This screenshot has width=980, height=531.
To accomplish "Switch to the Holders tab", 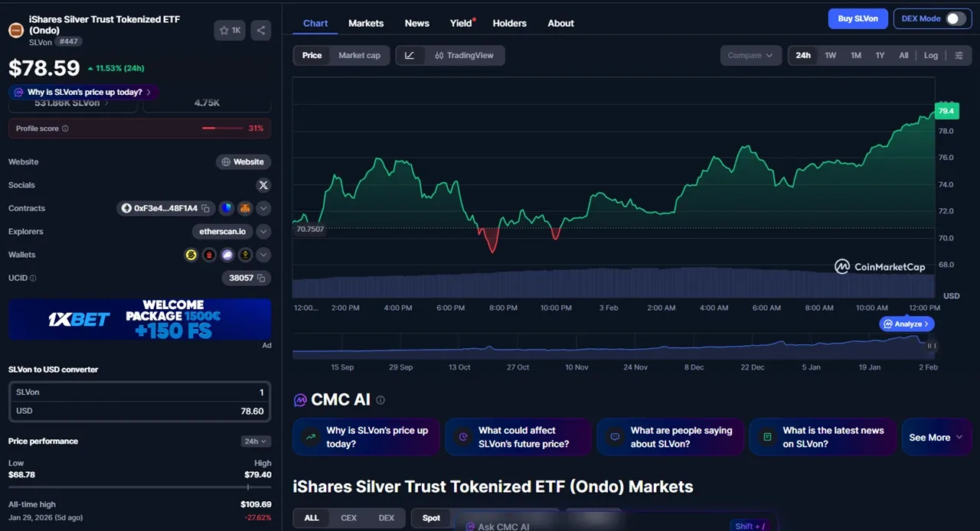I will tap(509, 23).
